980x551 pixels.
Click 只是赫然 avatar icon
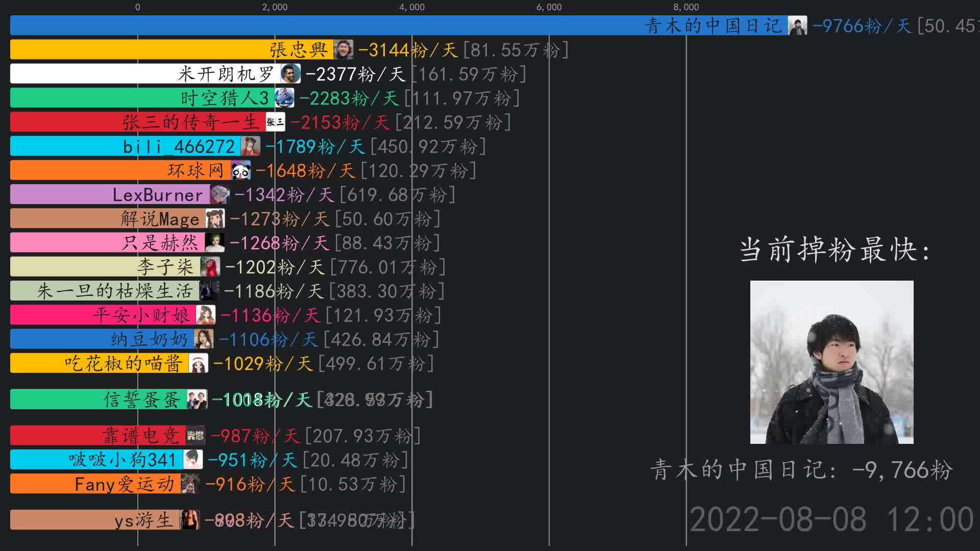coord(215,242)
